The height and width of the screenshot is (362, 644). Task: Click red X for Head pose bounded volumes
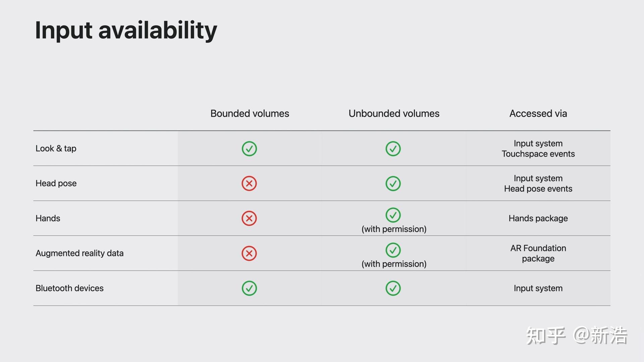pos(249,183)
